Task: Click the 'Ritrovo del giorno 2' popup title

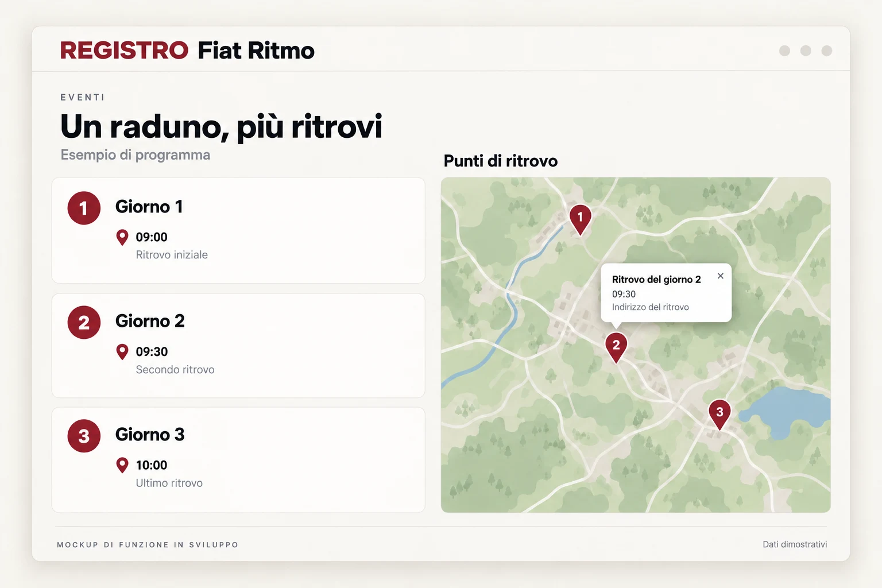Action: (x=656, y=280)
